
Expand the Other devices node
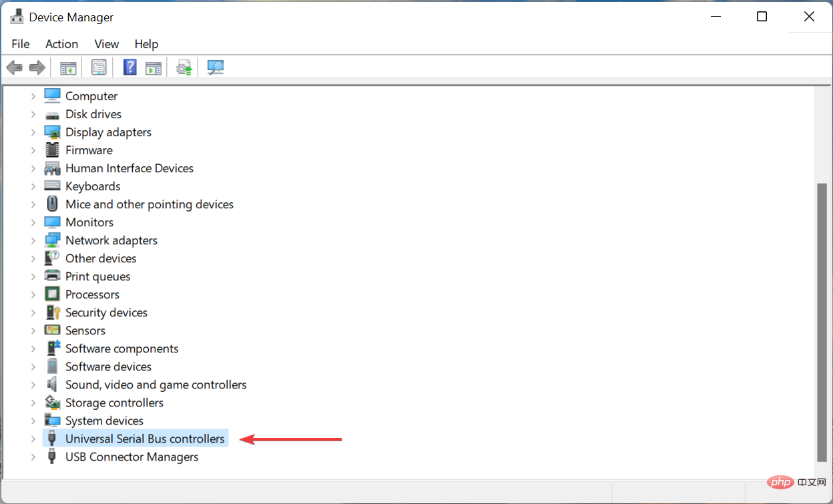tap(33, 258)
